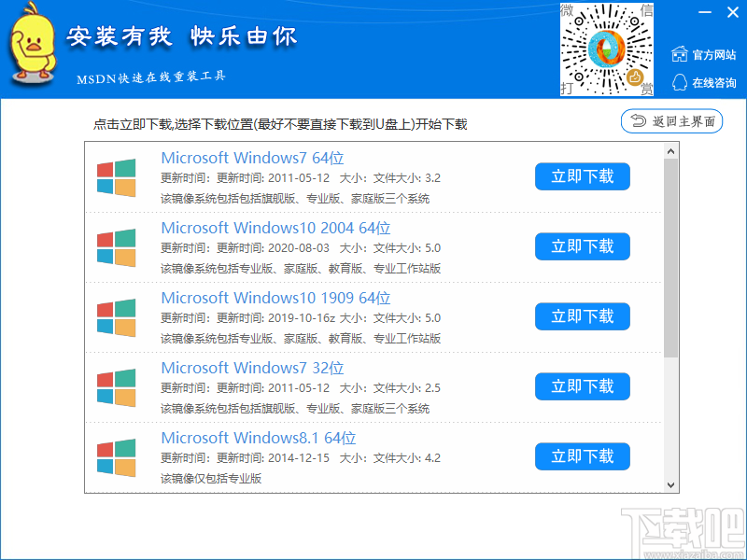The image size is (747, 560).
Task: Click the Windows logo beside Windows7 64位
Action: (x=116, y=176)
